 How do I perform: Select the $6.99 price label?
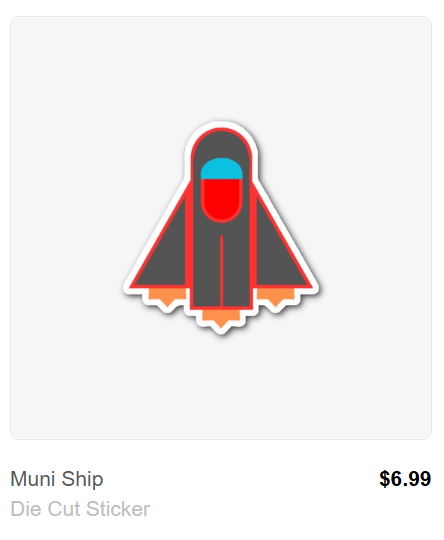[x=405, y=479]
